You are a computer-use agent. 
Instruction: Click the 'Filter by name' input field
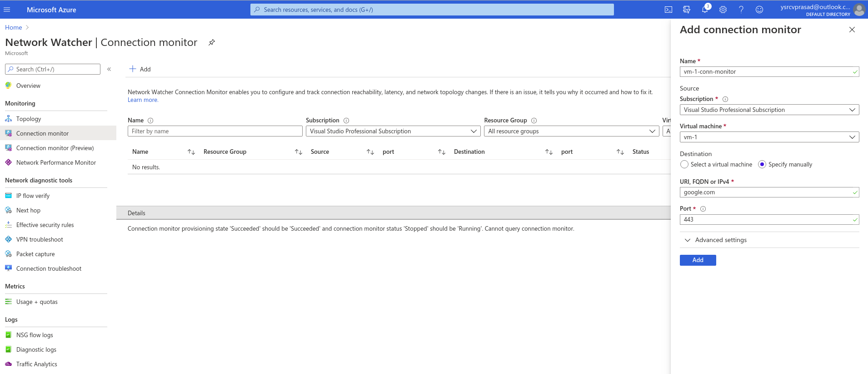(215, 131)
